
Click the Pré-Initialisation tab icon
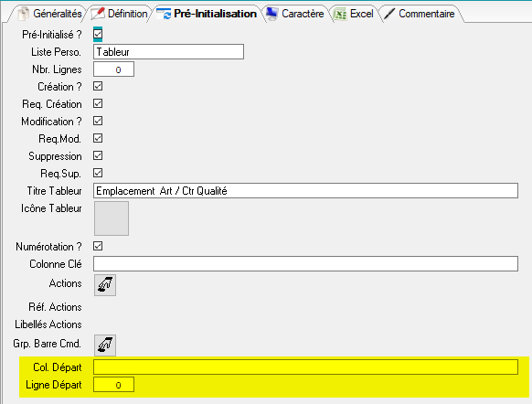coord(164,14)
